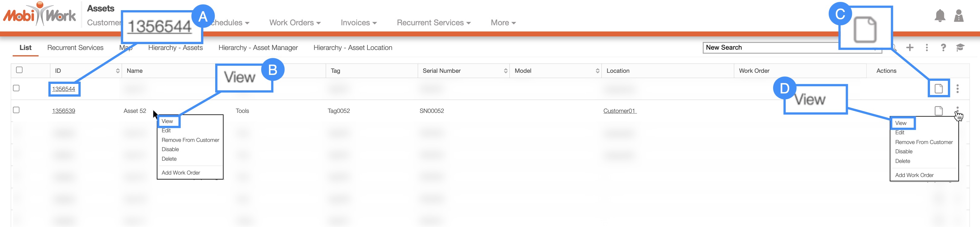Open the Invoices dropdown menu
Image resolution: width=980 pixels, height=227 pixels.
[358, 23]
